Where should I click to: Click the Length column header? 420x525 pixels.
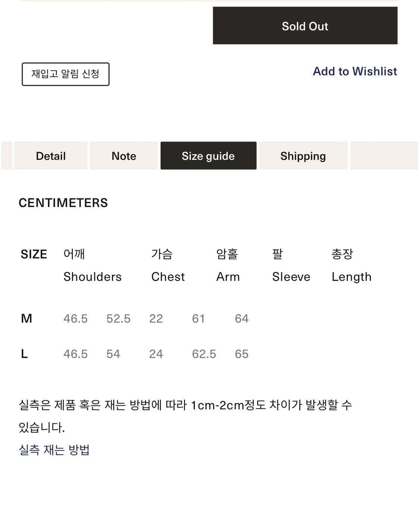click(x=351, y=277)
